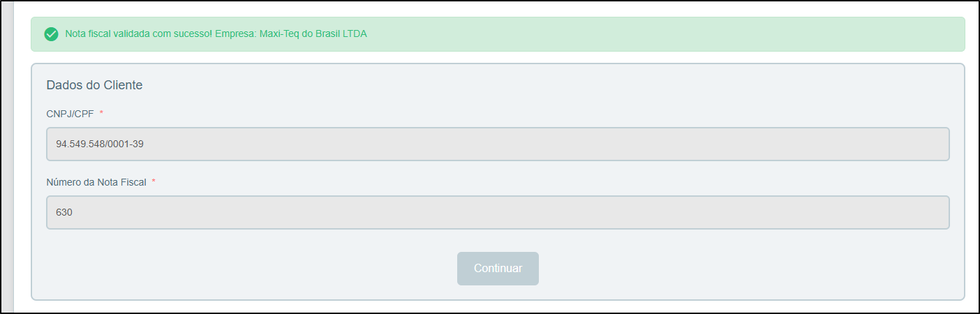Click the asterisk beside Número da Nota Fiscal

pyautogui.click(x=154, y=181)
